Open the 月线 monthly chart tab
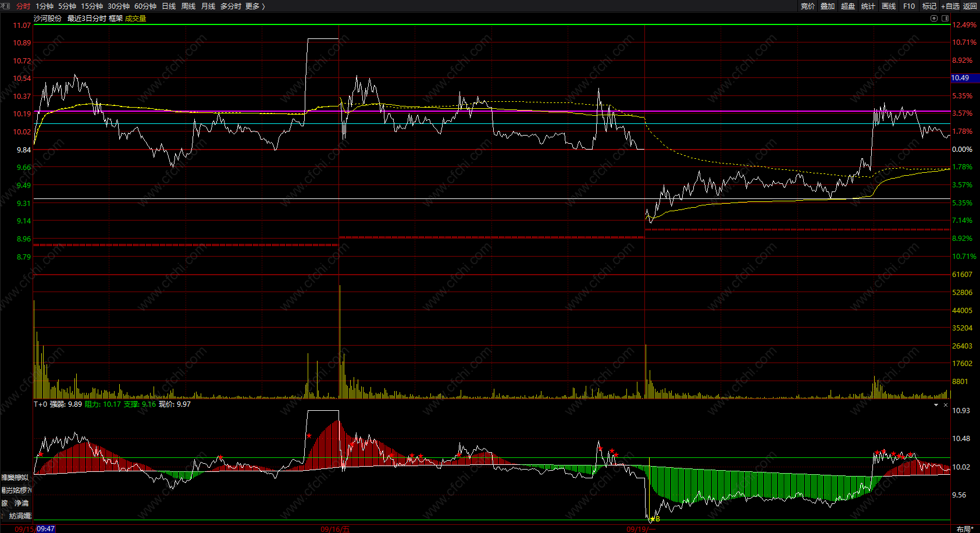Image resolution: width=980 pixels, height=533 pixels. coord(208,6)
